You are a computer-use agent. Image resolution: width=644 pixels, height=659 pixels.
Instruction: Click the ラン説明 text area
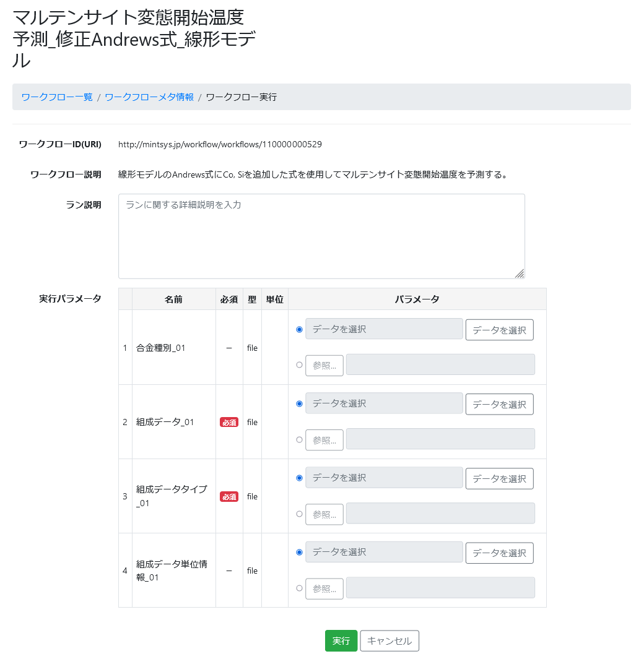[x=321, y=236]
